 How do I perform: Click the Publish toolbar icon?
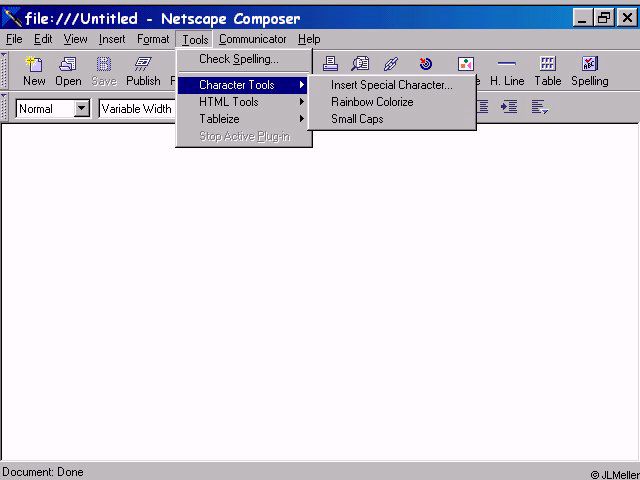pos(143,71)
